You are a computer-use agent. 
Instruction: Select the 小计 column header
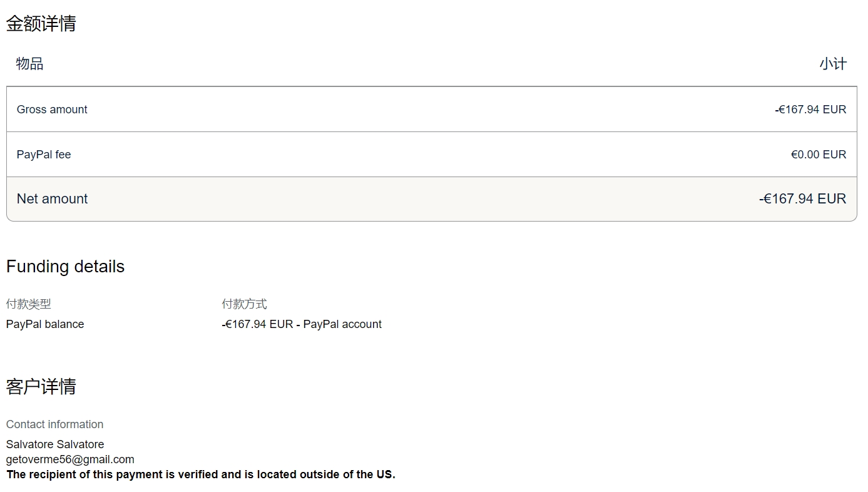pyautogui.click(x=833, y=64)
